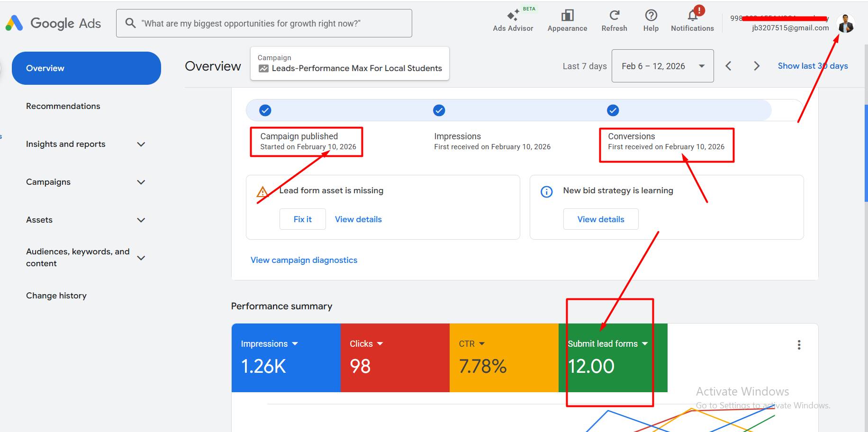Expand Insights and reports section
Image resolution: width=868 pixels, height=432 pixels.
(141, 144)
